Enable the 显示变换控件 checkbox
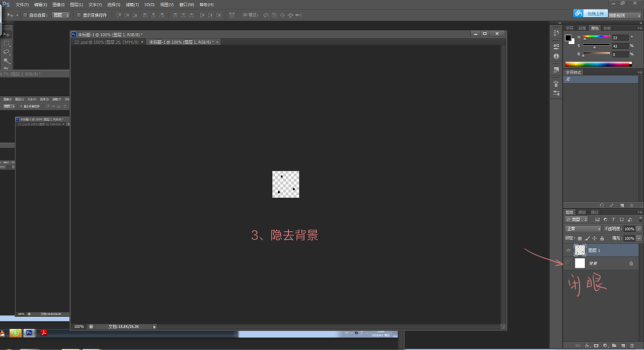The width and height of the screenshot is (644, 350). point(78,15)
